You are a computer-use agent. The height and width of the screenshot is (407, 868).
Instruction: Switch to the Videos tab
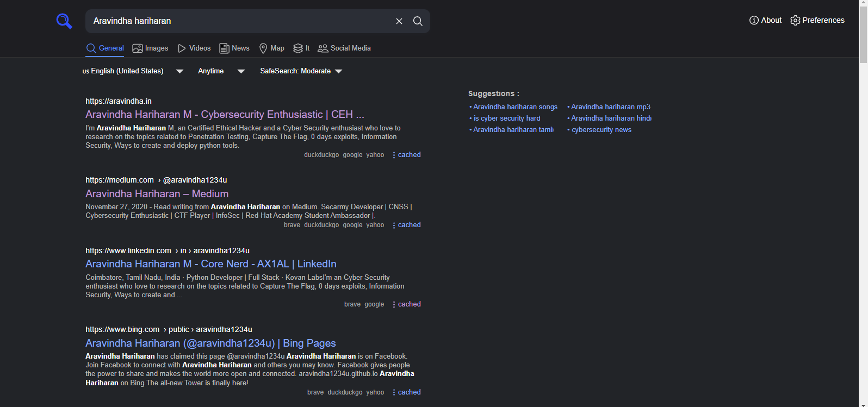coord(194,48)
